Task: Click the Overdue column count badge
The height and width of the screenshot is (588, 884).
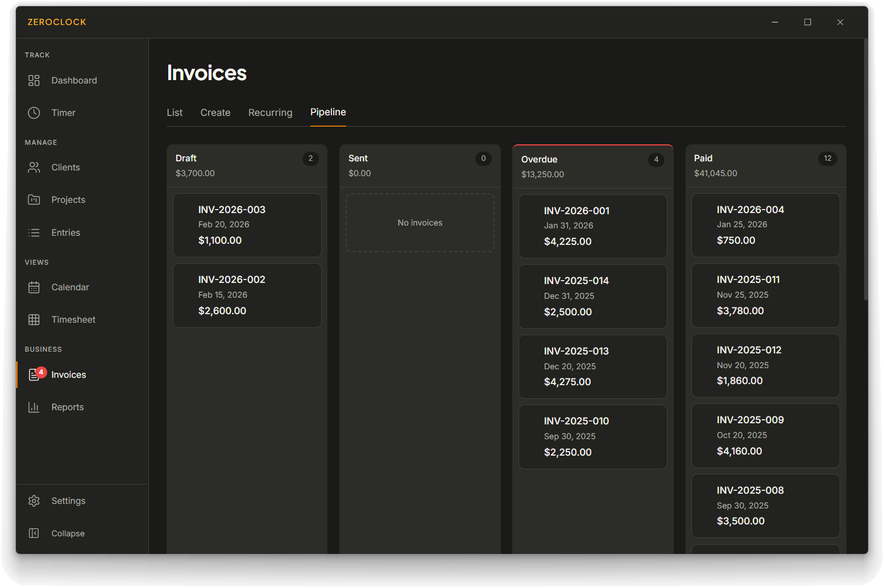Action: click(656, 160)
